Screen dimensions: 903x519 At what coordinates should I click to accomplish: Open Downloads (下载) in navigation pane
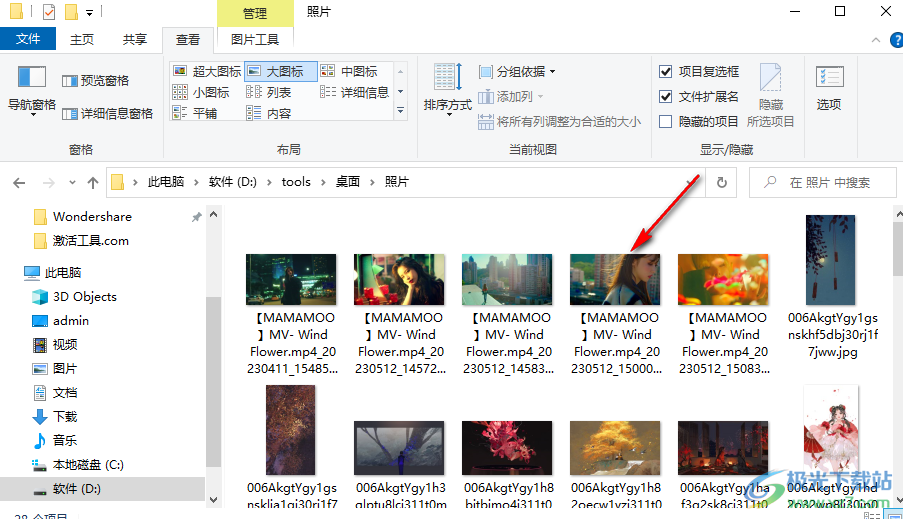pos(55,416)
